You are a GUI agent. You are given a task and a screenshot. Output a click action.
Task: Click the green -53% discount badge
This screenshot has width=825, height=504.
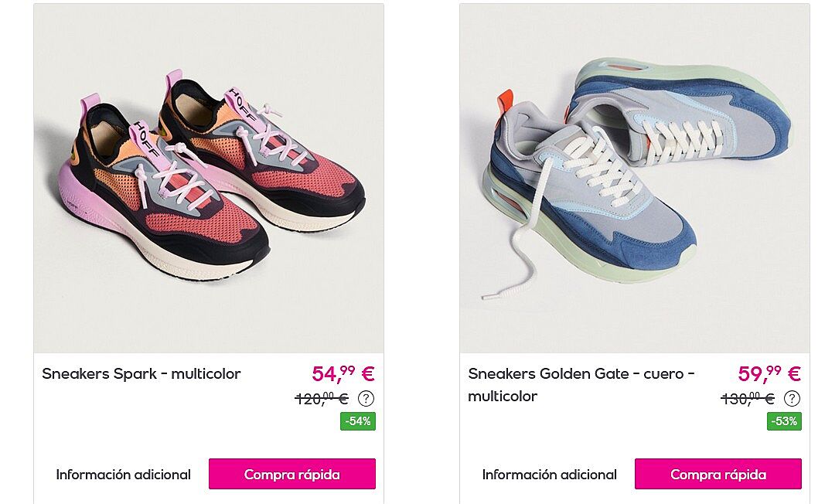[x=784, y=421]
